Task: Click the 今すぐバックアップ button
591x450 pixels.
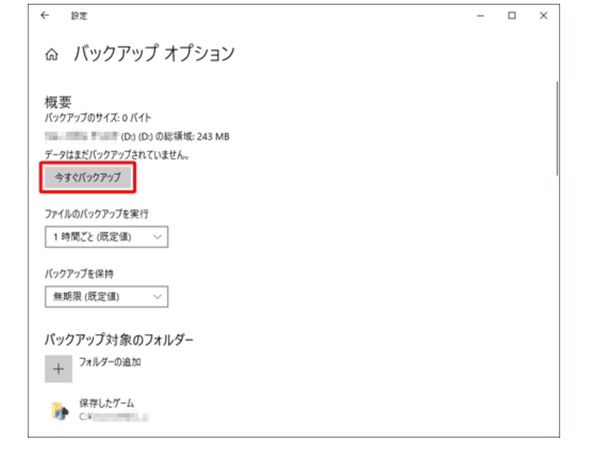Action: click(x=88, y=177)
